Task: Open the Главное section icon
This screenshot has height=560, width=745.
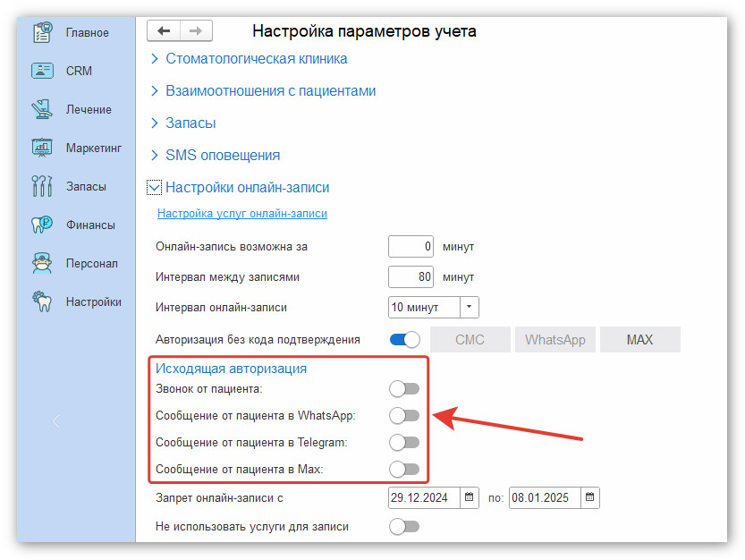Action: click(42, 32)
